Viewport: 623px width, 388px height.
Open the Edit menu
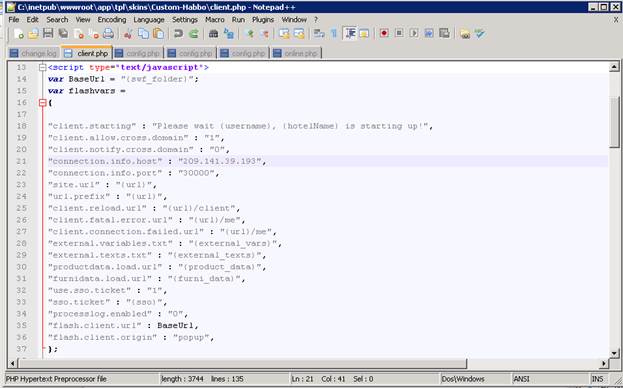pyautogui.click(x=33, y=19)
